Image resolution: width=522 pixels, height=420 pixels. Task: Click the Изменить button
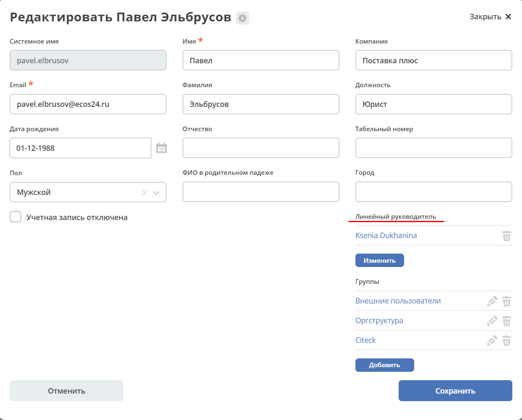(380, 260)
